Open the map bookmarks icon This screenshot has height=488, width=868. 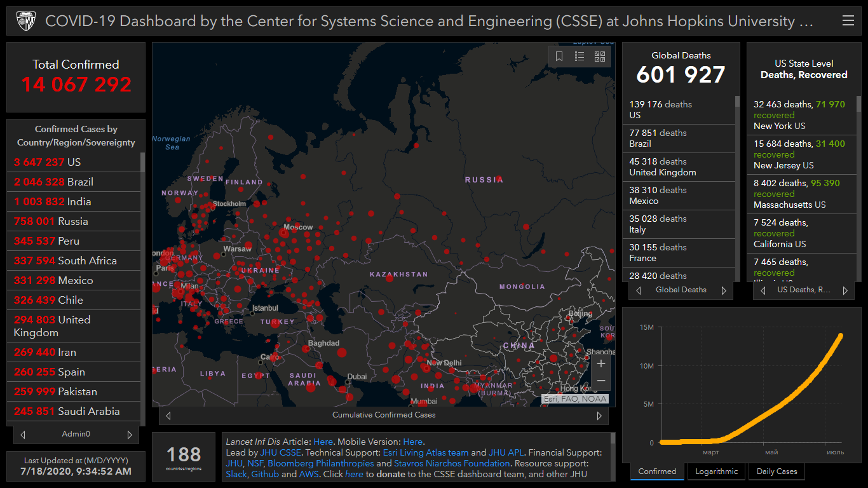tap(559, 57)
